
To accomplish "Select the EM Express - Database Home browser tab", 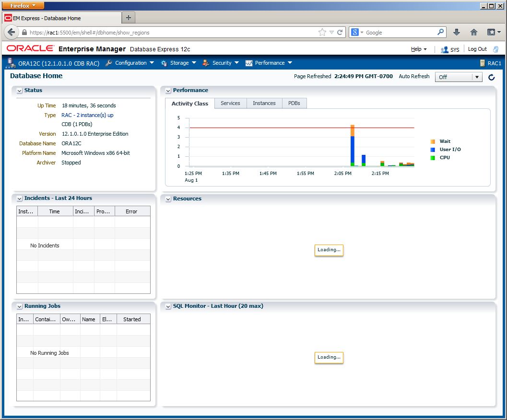I will pos(62,18).
